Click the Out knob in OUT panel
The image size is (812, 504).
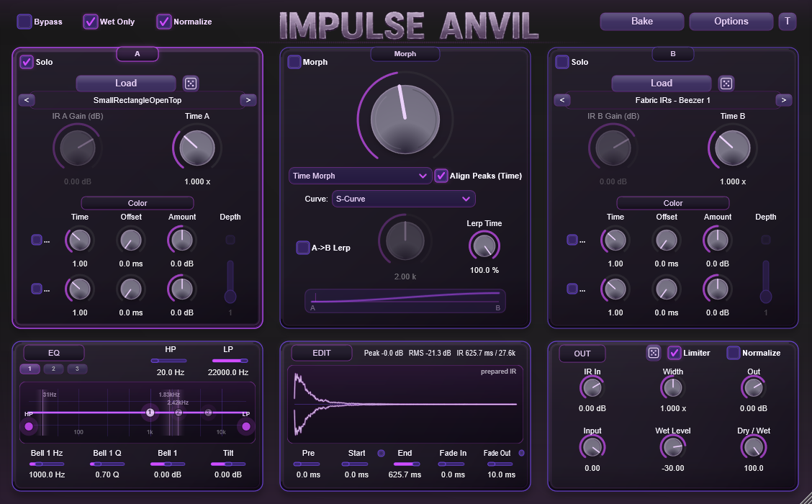pyautogui.click(x=754, y=387)
